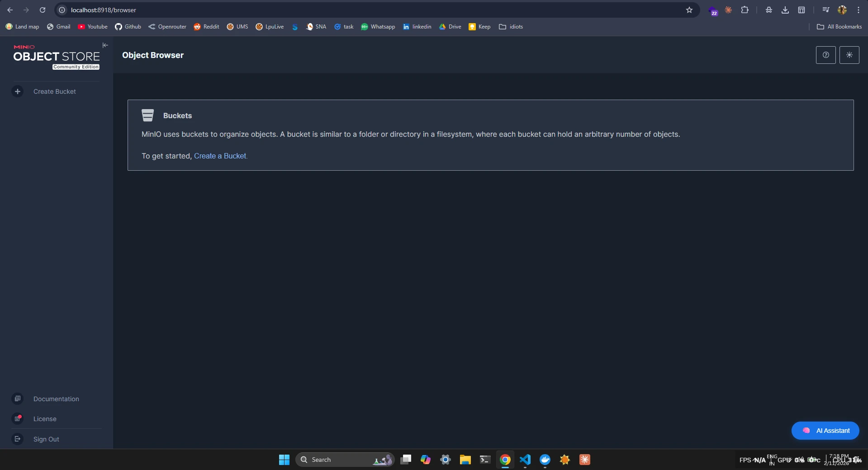Open the AI Assistant button

[825, 431]
